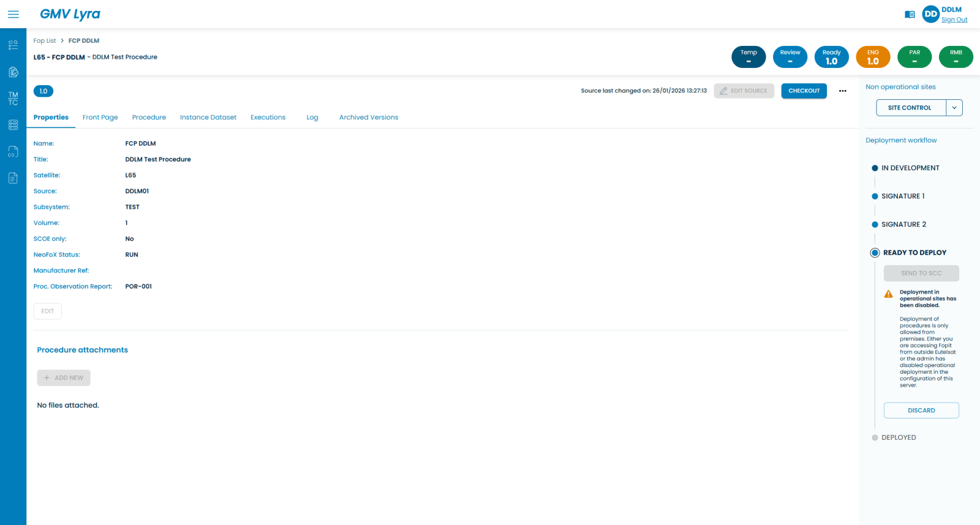Open the TM/TC sidebar section
Screen dimensions: 980x525
(13, 99)
